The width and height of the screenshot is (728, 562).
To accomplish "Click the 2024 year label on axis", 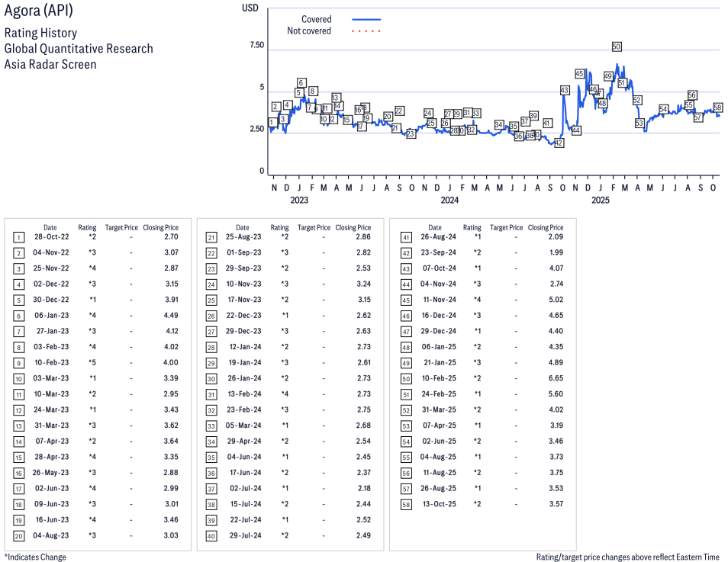I will [449, 201].
